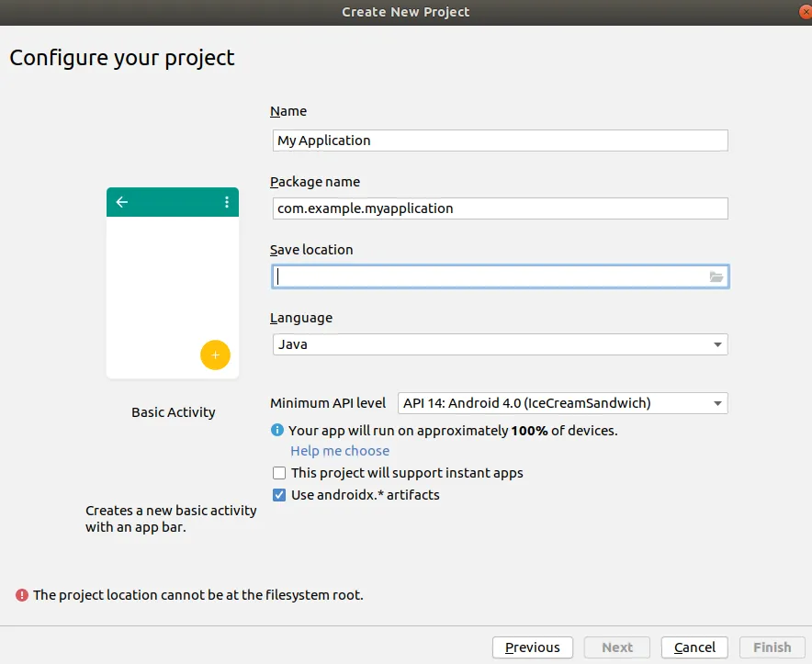Click the disabled Finish button
This screenshot has height=664, width=812.
[773, 647]
